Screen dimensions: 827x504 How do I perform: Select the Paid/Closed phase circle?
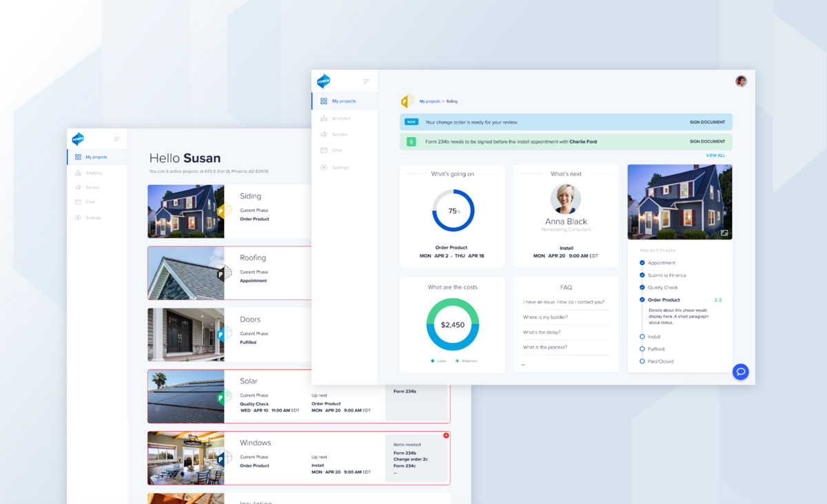642,361
